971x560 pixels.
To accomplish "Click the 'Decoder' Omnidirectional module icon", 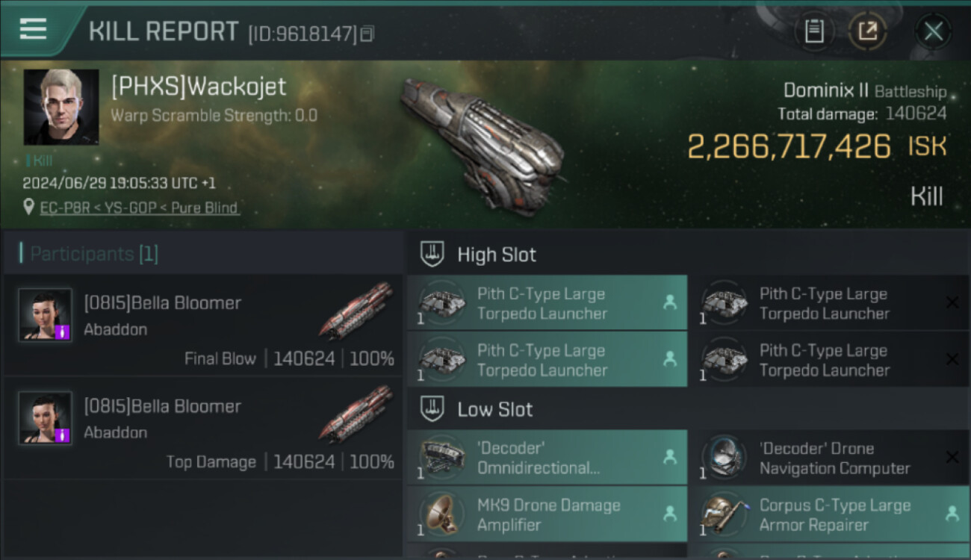I will point(443,457).
